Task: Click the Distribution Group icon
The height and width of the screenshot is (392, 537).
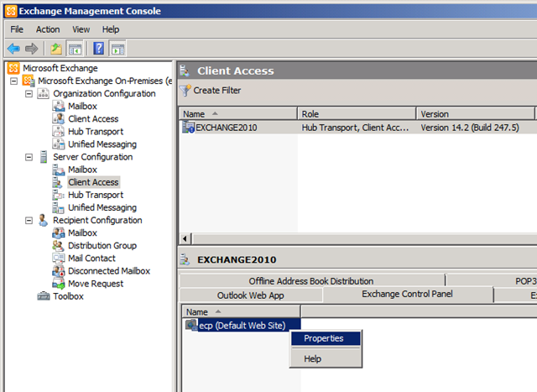Action: coord(59,246)
